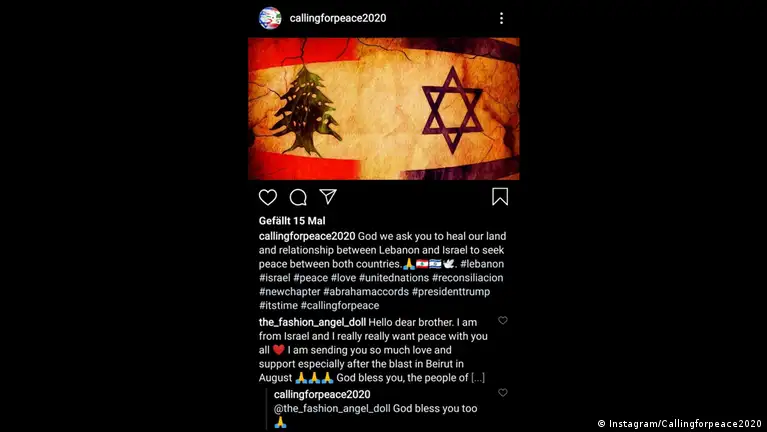The image size is (767, 432).
Task: Open callingforpeace2020 name in the caption
Action: point(307,236)
